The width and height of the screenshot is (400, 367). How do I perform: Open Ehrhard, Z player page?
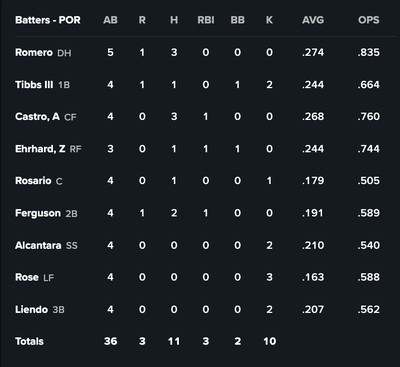[40, 149]
